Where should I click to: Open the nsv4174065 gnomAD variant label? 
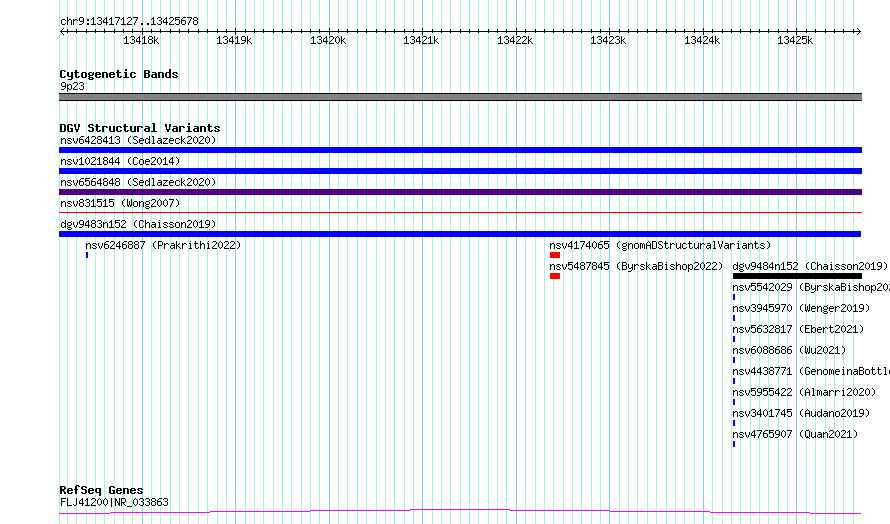(660, 245)
